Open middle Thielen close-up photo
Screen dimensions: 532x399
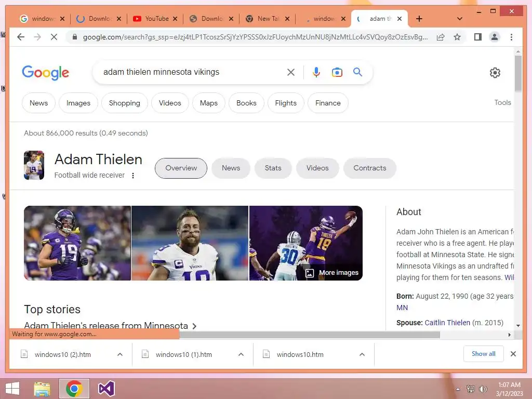[x=190, y=243]
